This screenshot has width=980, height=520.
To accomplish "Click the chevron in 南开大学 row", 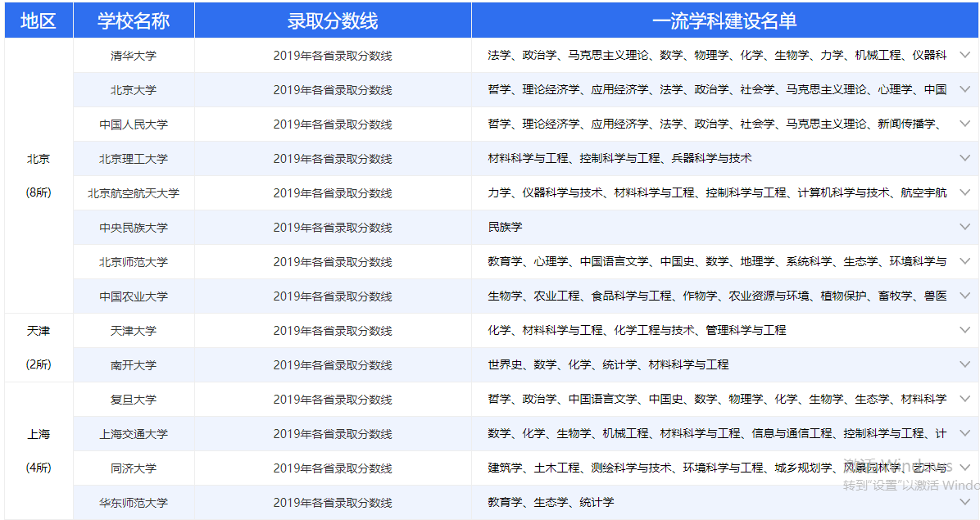I will click(x=965, y=364).
